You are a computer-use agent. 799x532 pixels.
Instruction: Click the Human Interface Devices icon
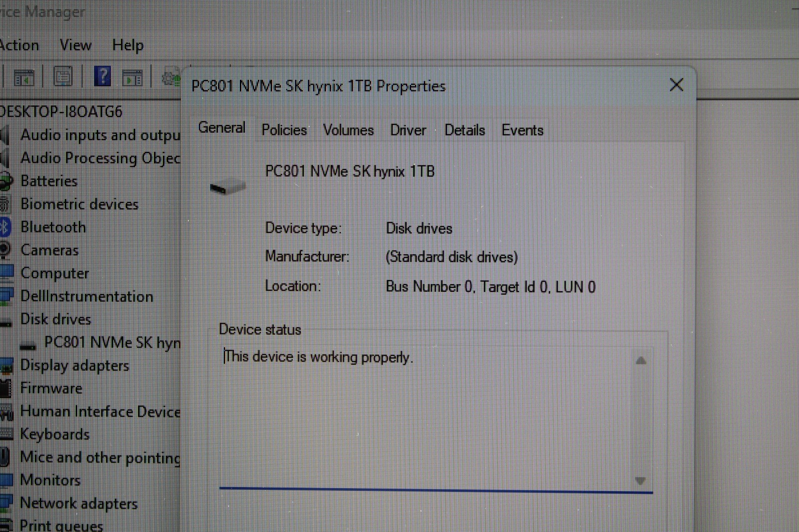[x=6, y=413]
